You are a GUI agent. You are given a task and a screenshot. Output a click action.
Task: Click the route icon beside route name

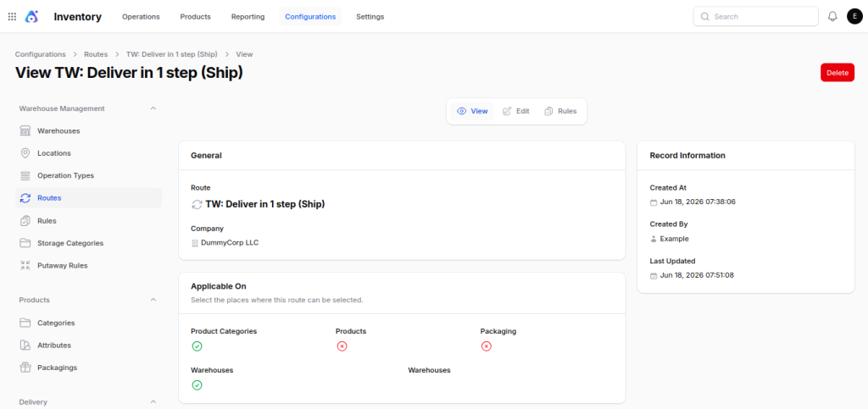tap(197, 205)
